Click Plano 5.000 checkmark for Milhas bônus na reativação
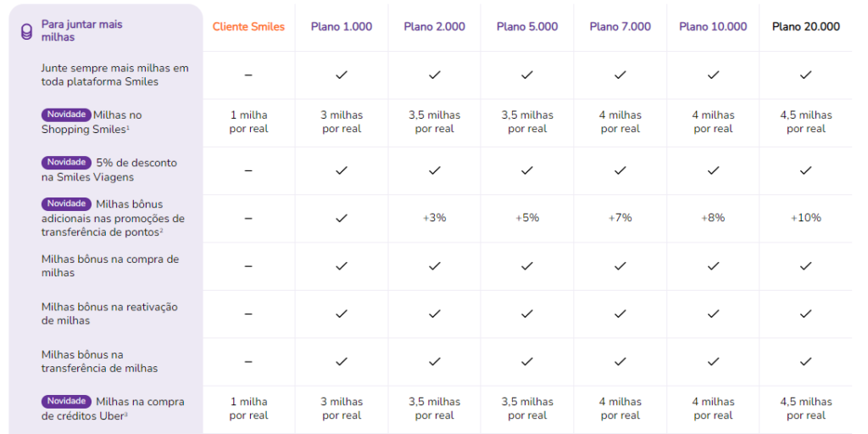Viewport: 868px width, 434px height. click(527, 314)
